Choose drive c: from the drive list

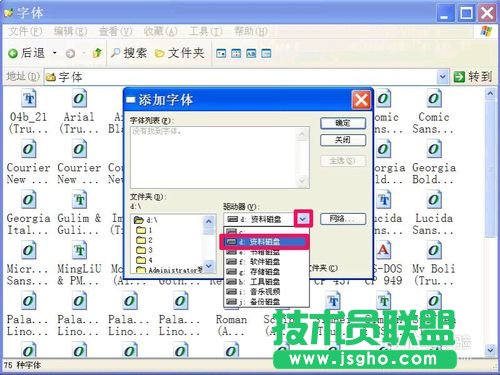coord(266,231)
